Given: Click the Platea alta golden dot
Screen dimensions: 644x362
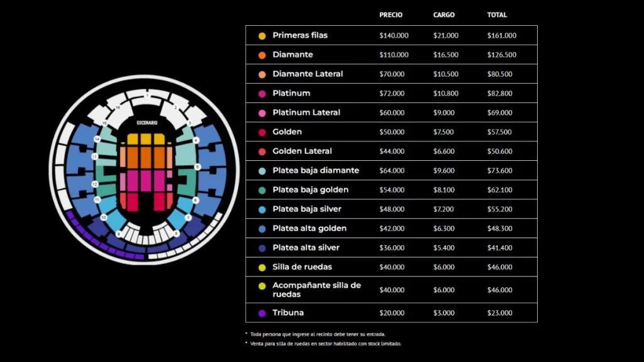Looking at the screenshot, I should [x=262, y=229].
